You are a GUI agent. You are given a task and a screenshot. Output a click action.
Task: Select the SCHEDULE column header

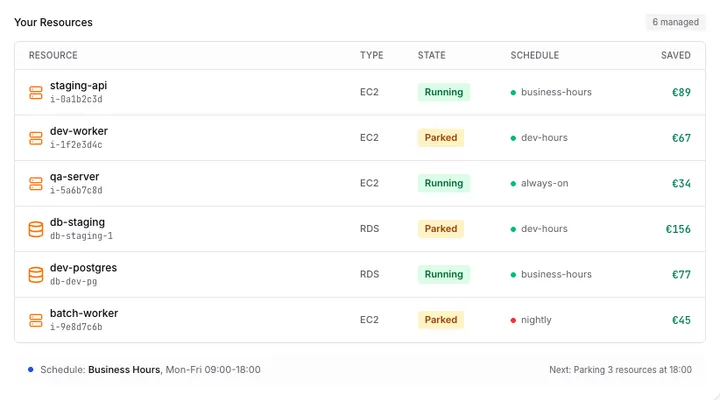[535, 55]
